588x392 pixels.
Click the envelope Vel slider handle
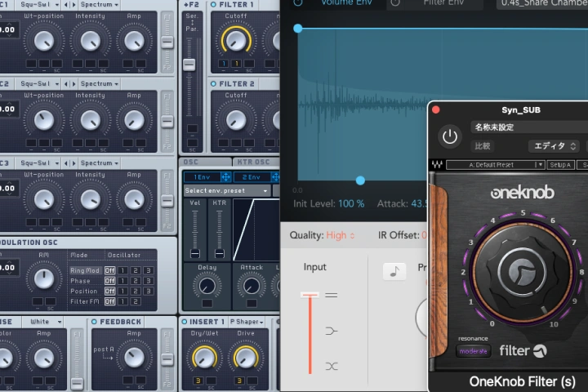[x=195, y=253]
